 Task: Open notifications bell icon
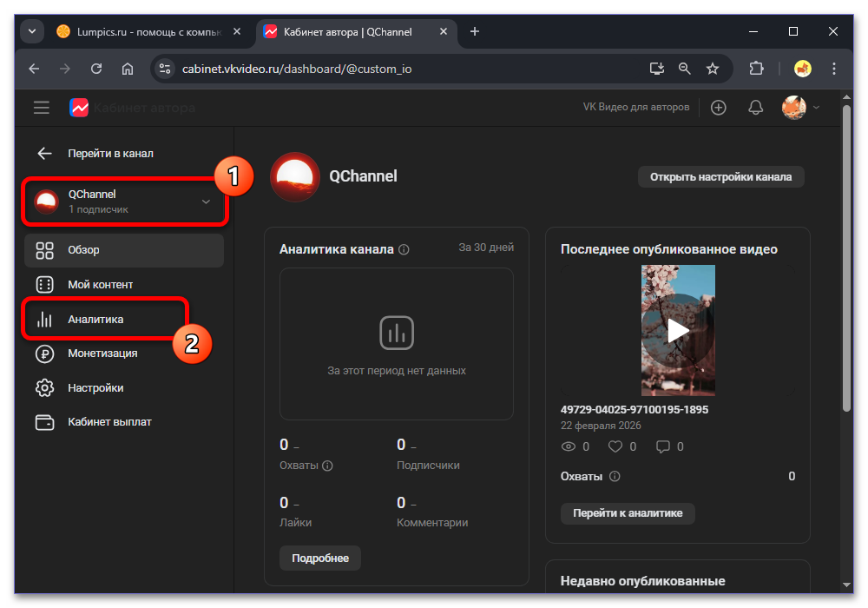[x=756, y=108]
